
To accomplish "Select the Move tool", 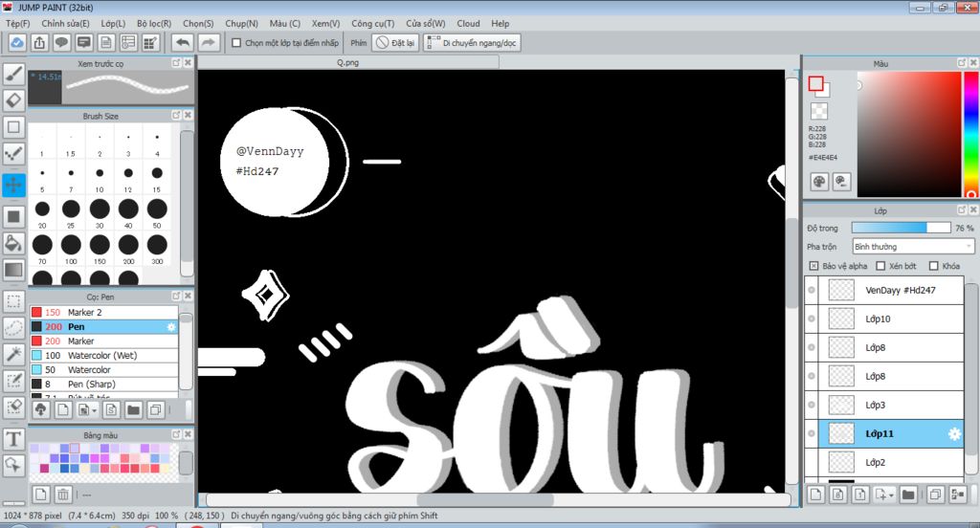I will tap(13, 185).
